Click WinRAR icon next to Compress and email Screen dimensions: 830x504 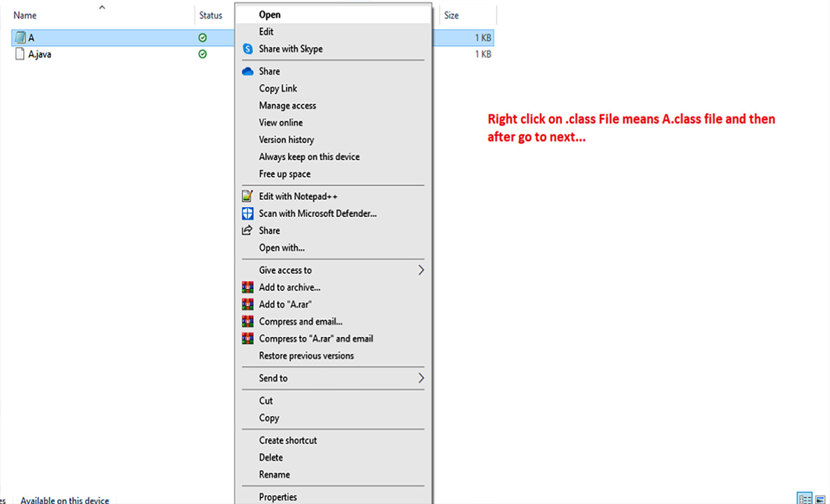(248, 322)
